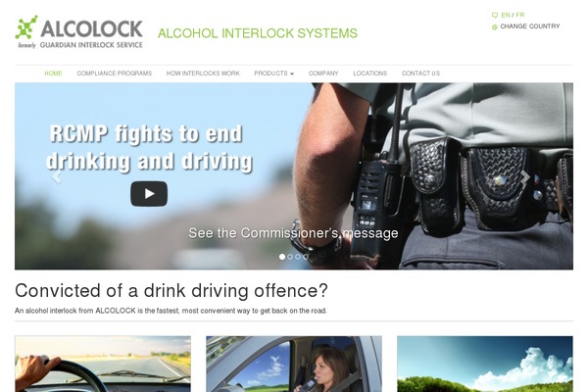Open the Contact Us page
This screenshot has width=588, height=392.
(x=420, y=73)
